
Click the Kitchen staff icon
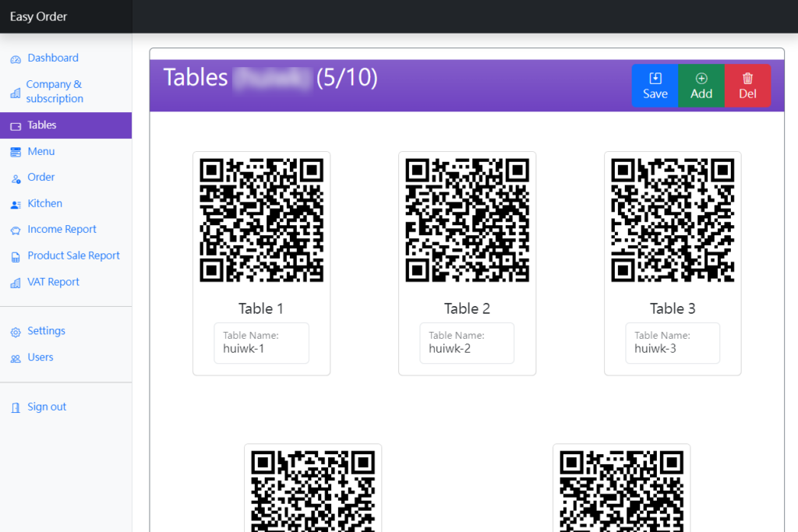pos(16,204)
